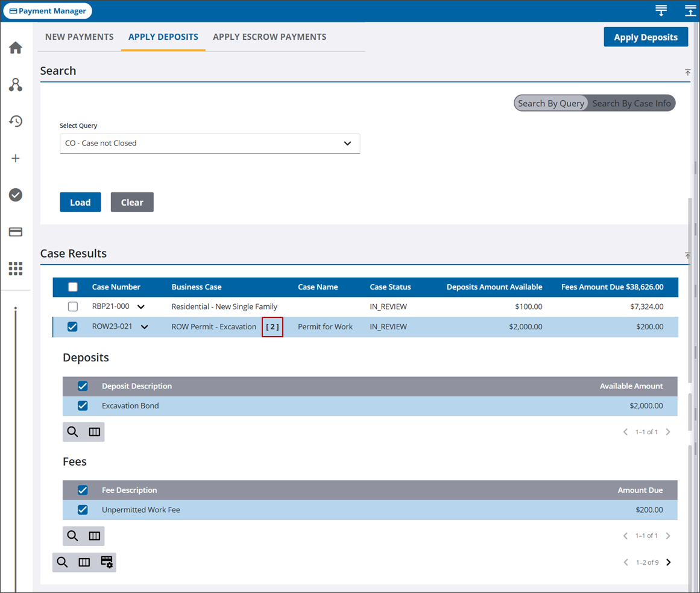The height and width of the screenshot is (593, 700).
Task: Open the apps grid sidebar icon
Action: [16, 268]
